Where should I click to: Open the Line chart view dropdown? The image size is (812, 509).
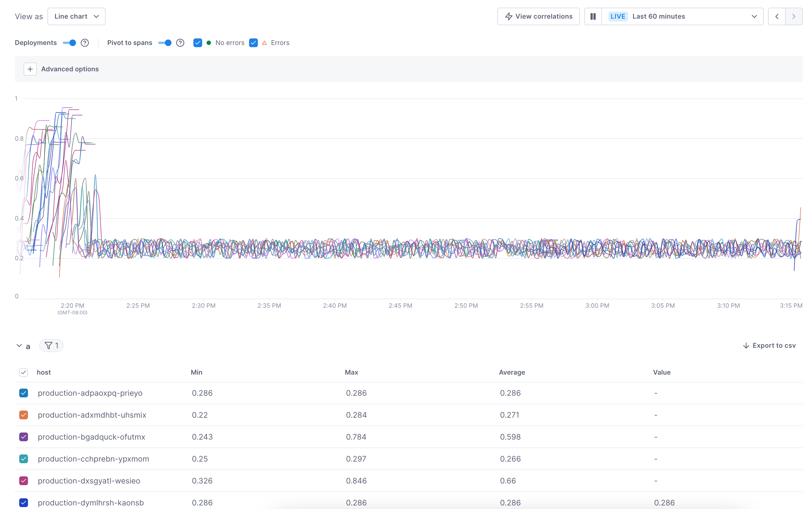coord(77,16)
